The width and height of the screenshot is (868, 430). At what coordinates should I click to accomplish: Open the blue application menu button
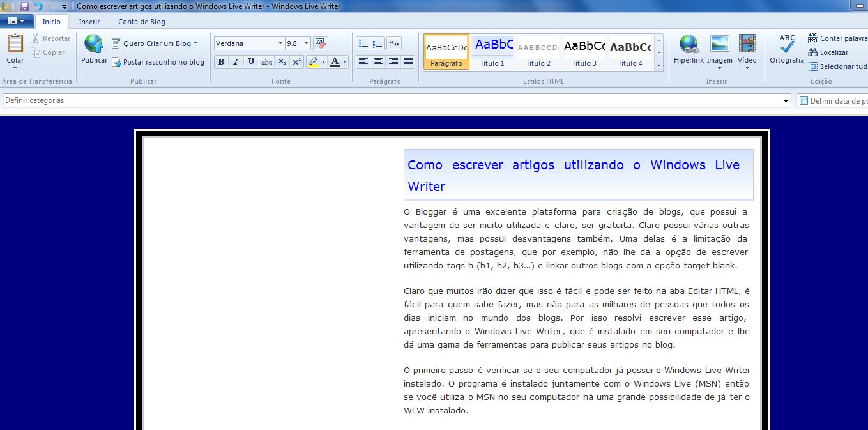pyautogui.click(x=17, y=21)
